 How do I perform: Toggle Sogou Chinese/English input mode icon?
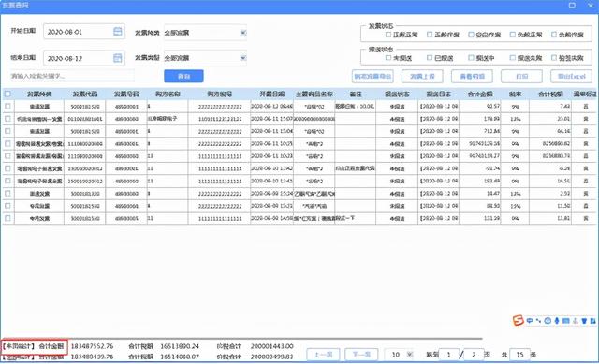click(530, 321)
